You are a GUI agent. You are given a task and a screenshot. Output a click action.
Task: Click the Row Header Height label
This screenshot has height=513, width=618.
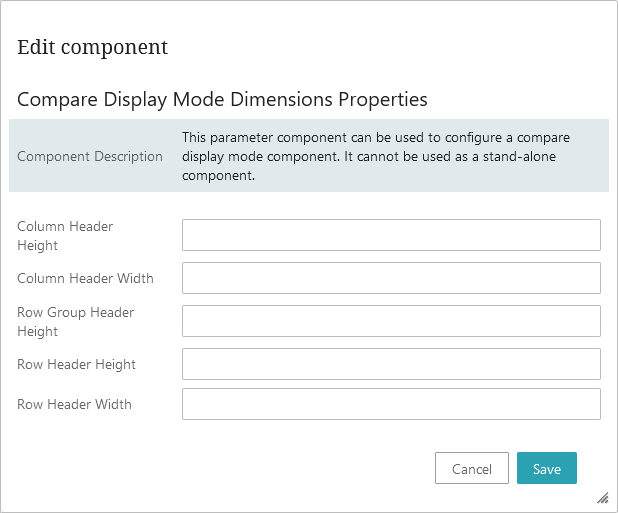click(76, 364)
